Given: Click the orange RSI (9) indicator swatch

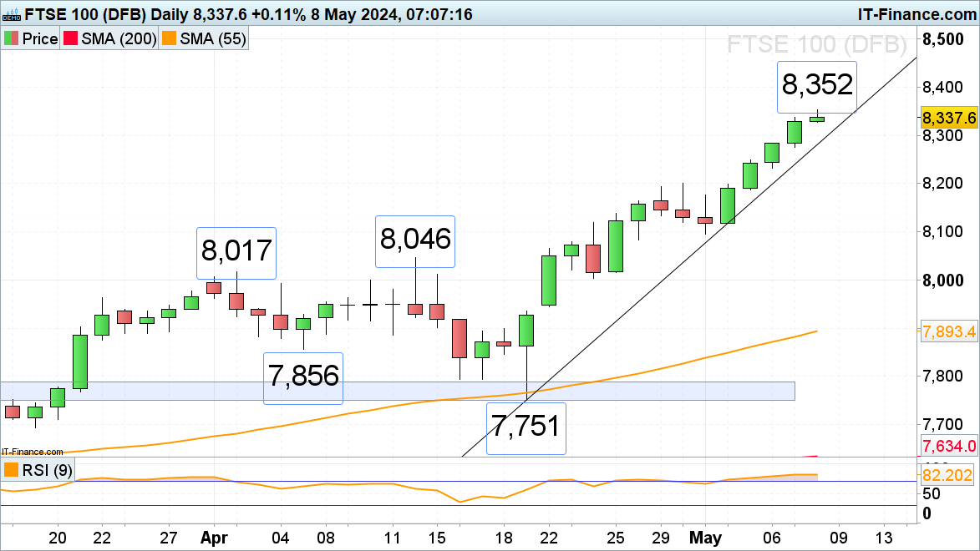Looking at the screenshot, I should [11, 470].
